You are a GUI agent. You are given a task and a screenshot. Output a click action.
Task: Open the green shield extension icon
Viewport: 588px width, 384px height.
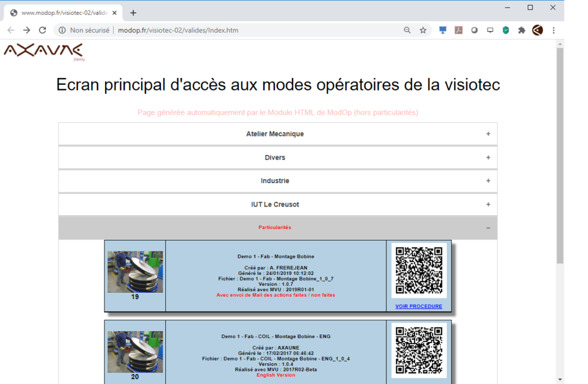tap(506, 30)
